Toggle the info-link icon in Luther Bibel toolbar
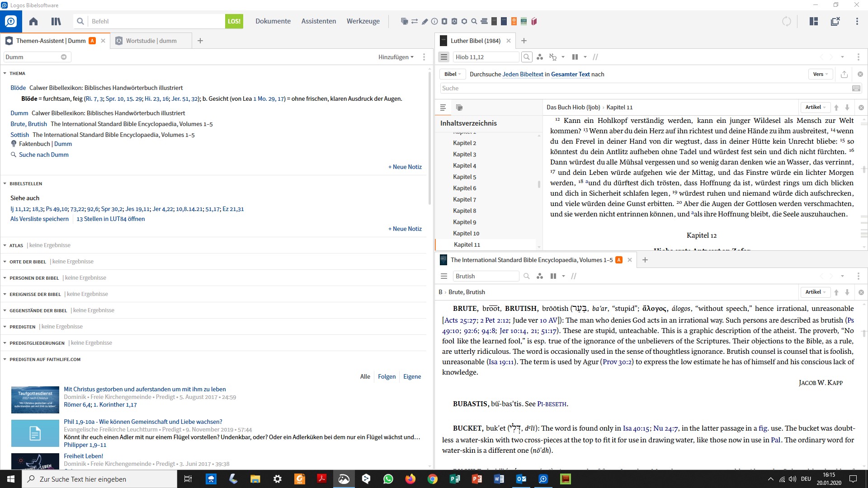868x488 pixels. tap(552, 57)
